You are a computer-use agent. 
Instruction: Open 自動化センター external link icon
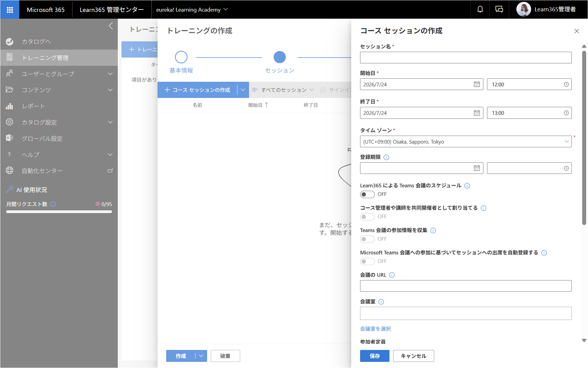click(x=110, y=171)
